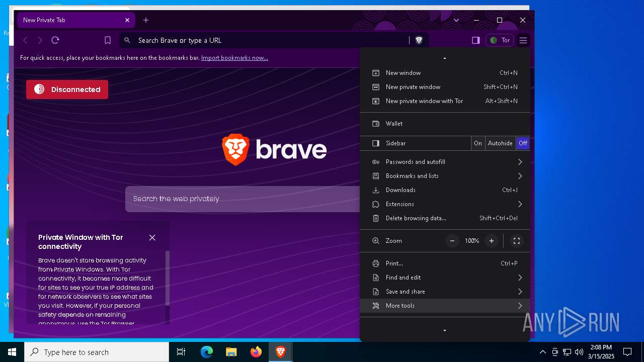
Task: Open File Explorer from taskbar
Action: pyautogui.click(x=231, y=352)
